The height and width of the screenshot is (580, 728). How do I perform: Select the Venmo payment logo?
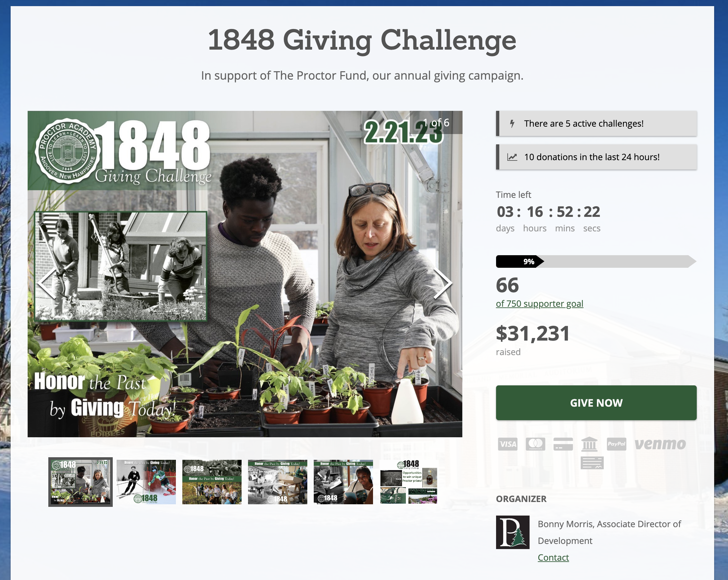click(x=660, y=444)
